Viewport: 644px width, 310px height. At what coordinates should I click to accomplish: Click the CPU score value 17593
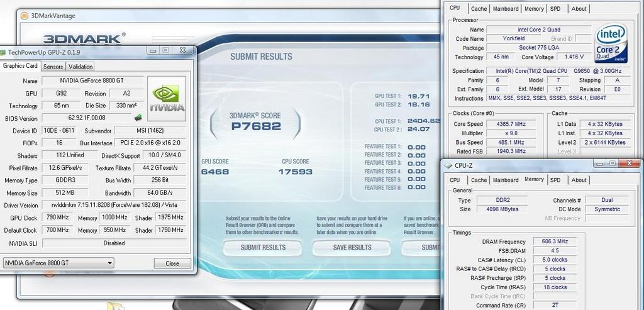pyautogui.click(x=296, y=172)
